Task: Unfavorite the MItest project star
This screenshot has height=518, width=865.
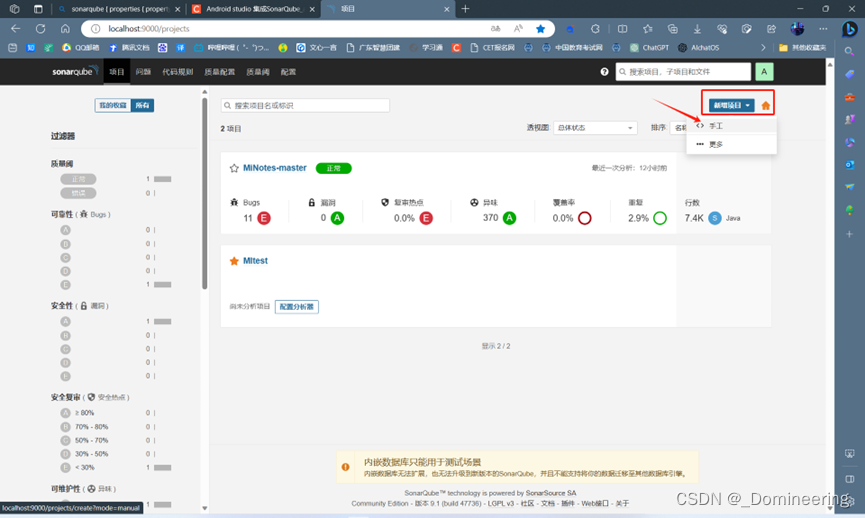Action: (x=234, y=261)
